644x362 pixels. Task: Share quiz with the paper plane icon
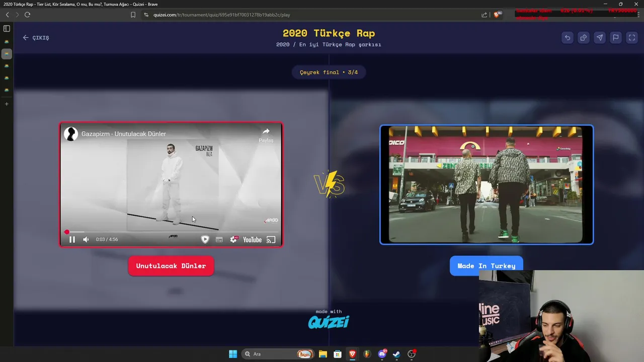[600, 38]
